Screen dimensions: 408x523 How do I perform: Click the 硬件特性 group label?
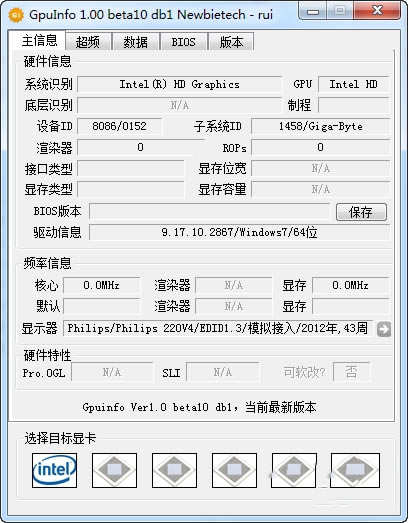pos(47,356)
